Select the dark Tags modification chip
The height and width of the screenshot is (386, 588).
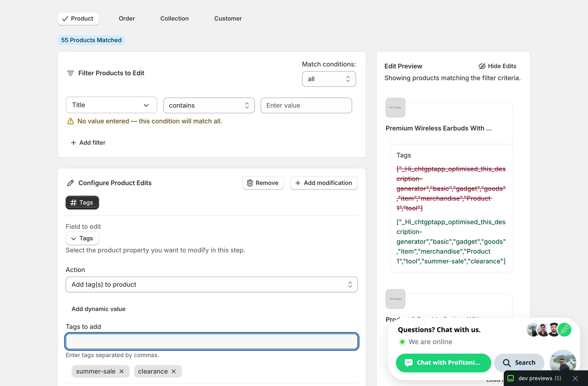[x=82, y=202]
